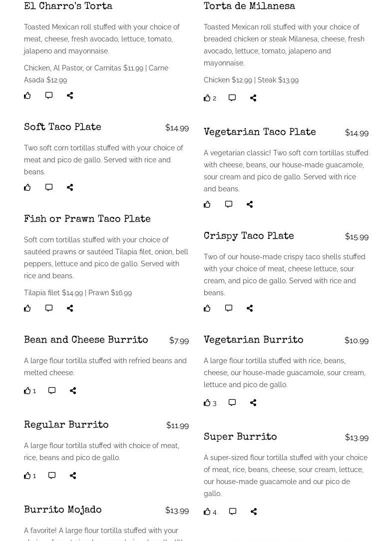
Task: Like the Torta de Milanesa item
Action: coord(207,98)
